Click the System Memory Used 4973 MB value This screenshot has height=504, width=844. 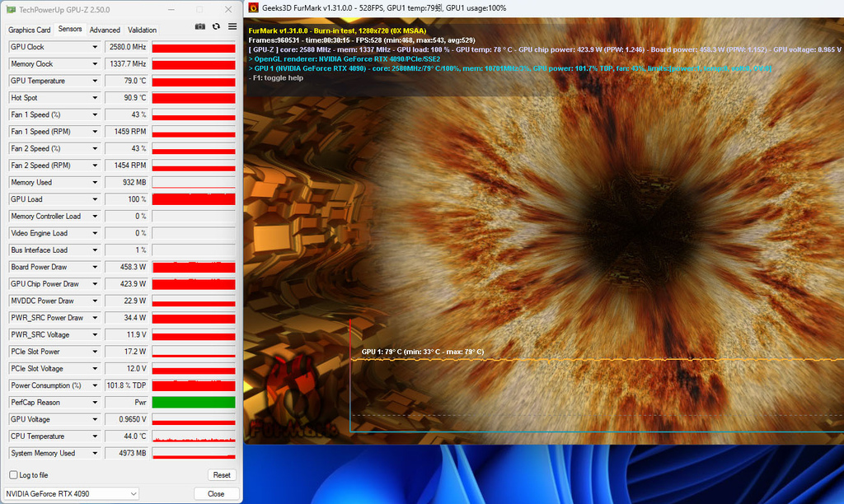(x=126, y=454)
